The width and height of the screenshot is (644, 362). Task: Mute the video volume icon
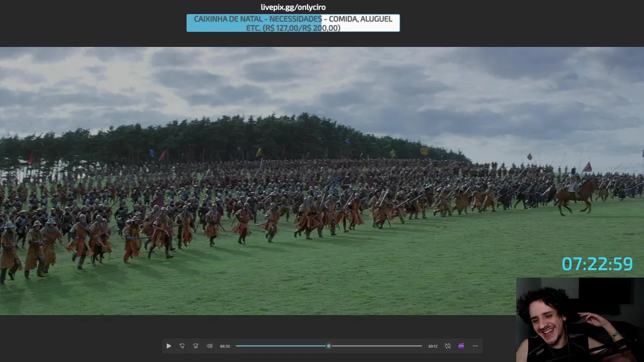[x=209, y=346]
